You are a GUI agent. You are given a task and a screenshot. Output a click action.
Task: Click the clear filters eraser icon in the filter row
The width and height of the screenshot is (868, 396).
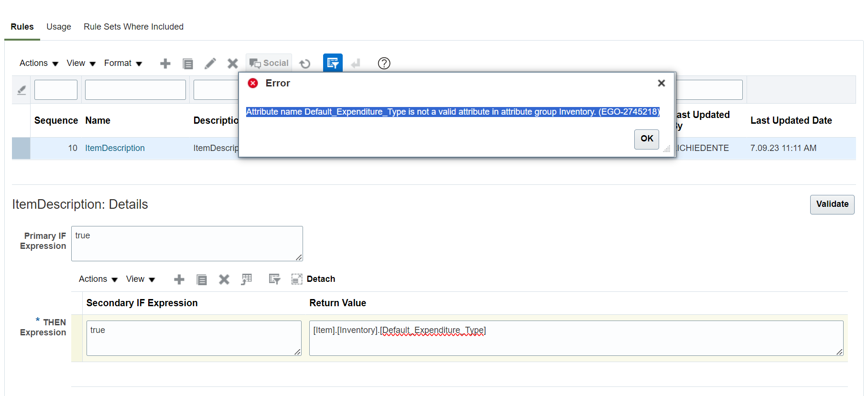(x=22, y=90)
